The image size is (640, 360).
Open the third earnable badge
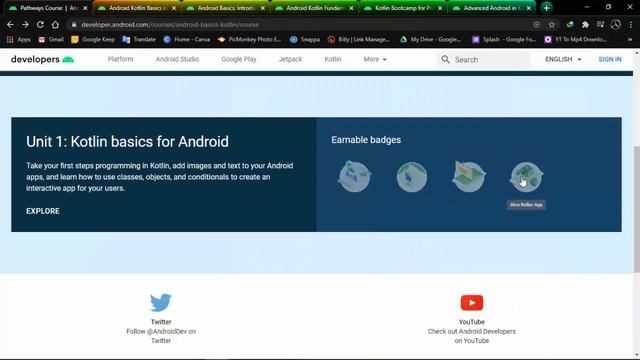(469, 176)
